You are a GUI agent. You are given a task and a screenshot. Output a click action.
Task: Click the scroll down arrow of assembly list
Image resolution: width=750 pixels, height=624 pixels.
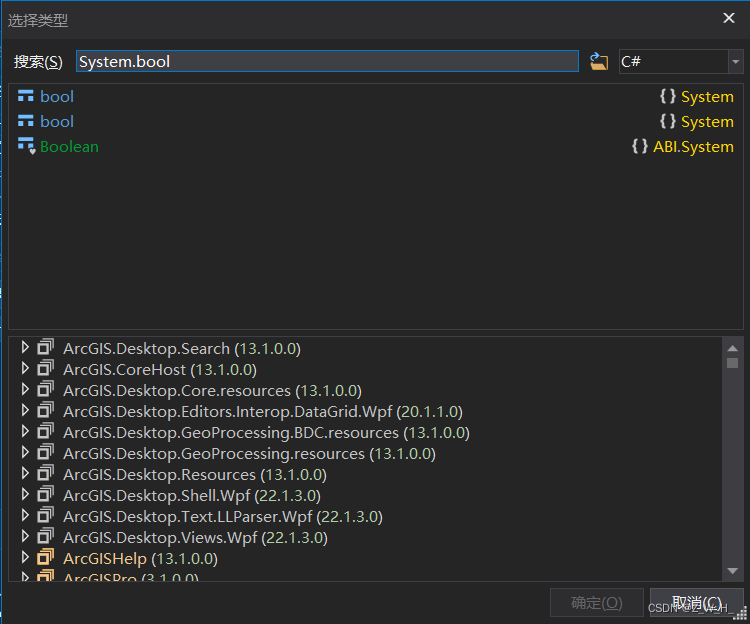click(732, 570)
